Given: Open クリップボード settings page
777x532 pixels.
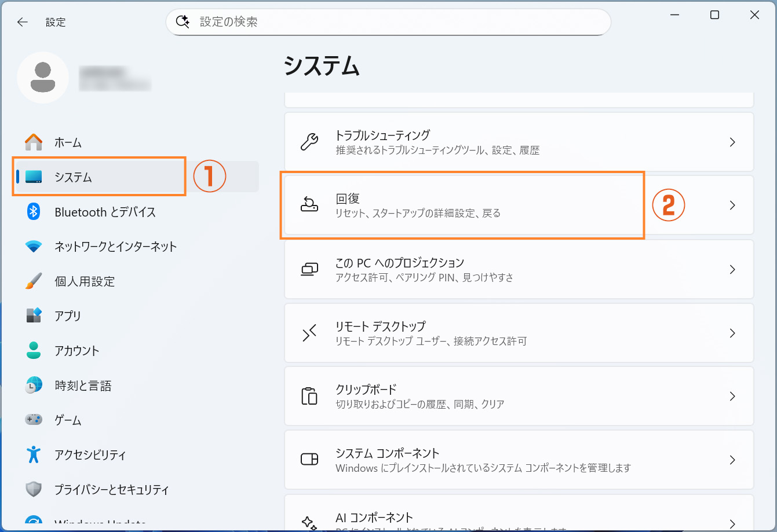Looking at the screenshot, I should coord(519,396).
